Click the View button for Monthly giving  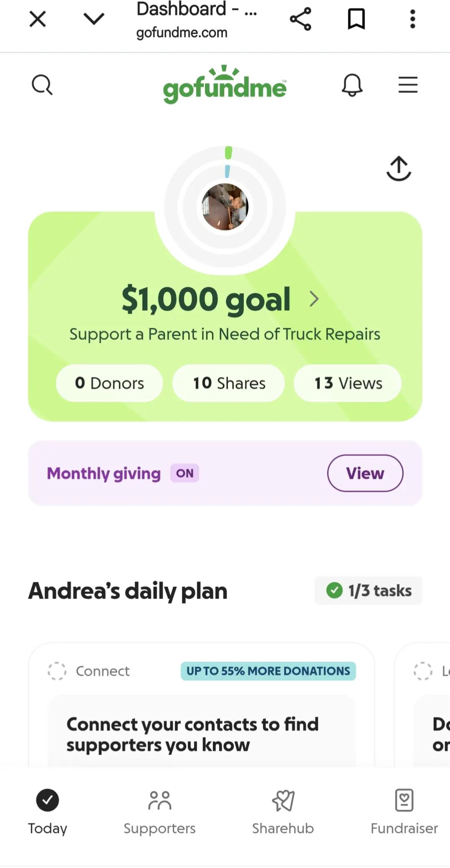pyautogui.click(x=365, y=473)
